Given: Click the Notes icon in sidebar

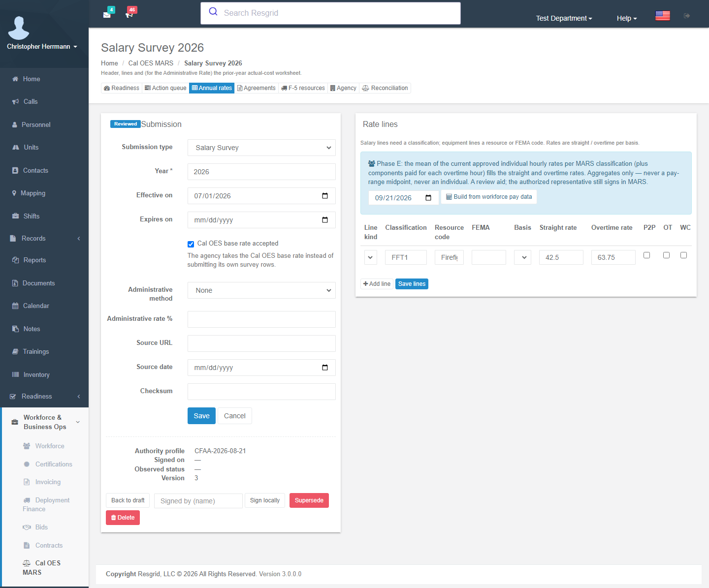Looking at the screenshot, I should click(15, 329).
